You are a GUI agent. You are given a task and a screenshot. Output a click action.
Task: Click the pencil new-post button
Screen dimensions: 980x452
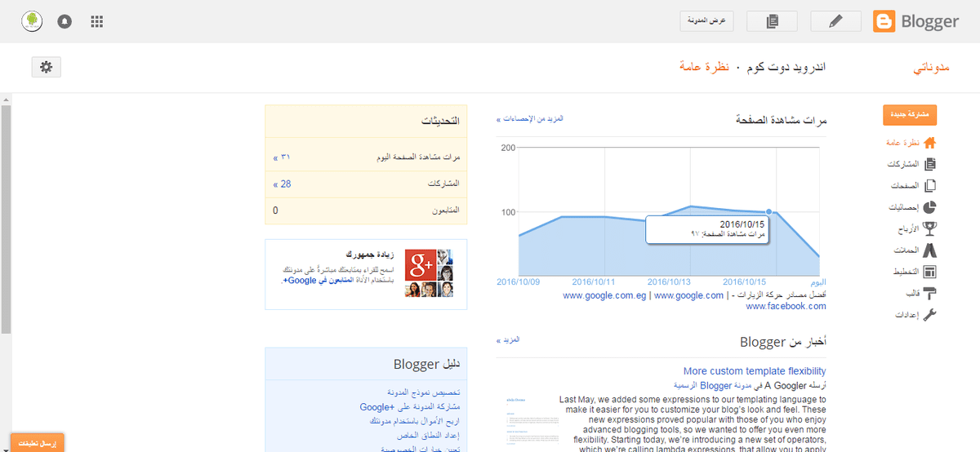point(835,21)
